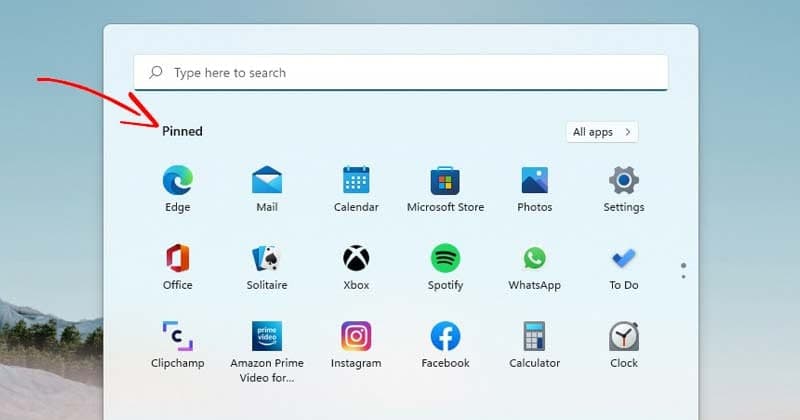This screenshot has width=800, height=420.
Task: Click the Type here to search box
Action: tap(401, 72)
